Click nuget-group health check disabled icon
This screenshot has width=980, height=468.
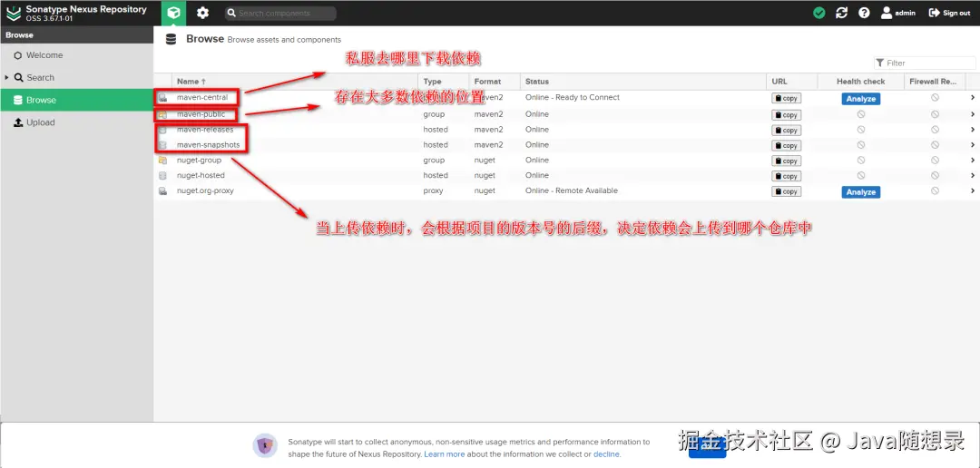(x=860, y=160)
